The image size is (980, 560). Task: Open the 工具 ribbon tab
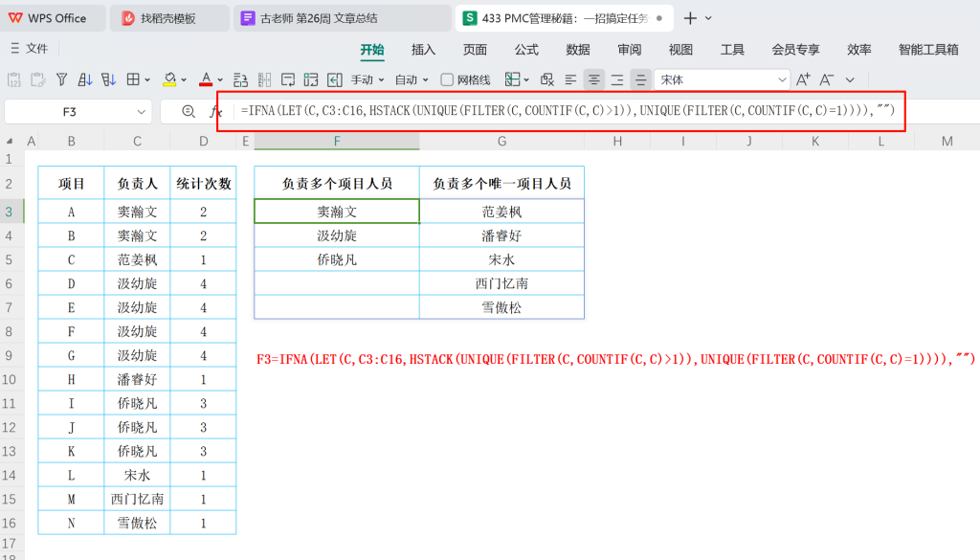tap(732, 50)
